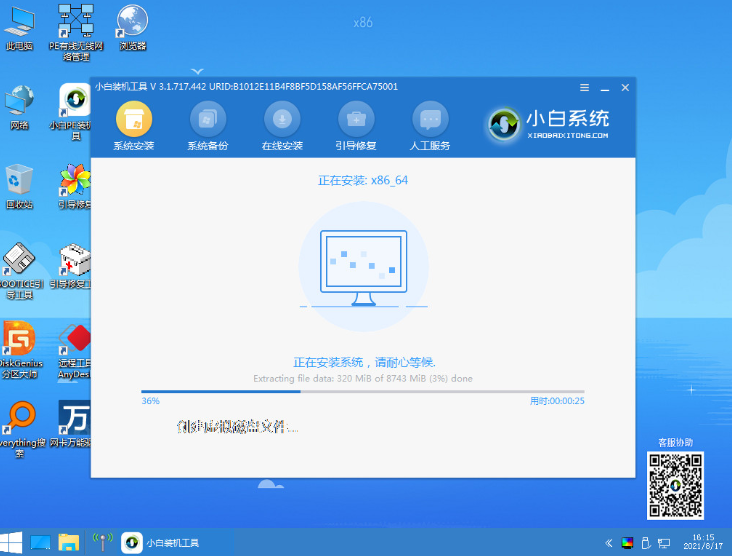
Task: Select the 系统安装 tab icon
Action: [134, 120]
